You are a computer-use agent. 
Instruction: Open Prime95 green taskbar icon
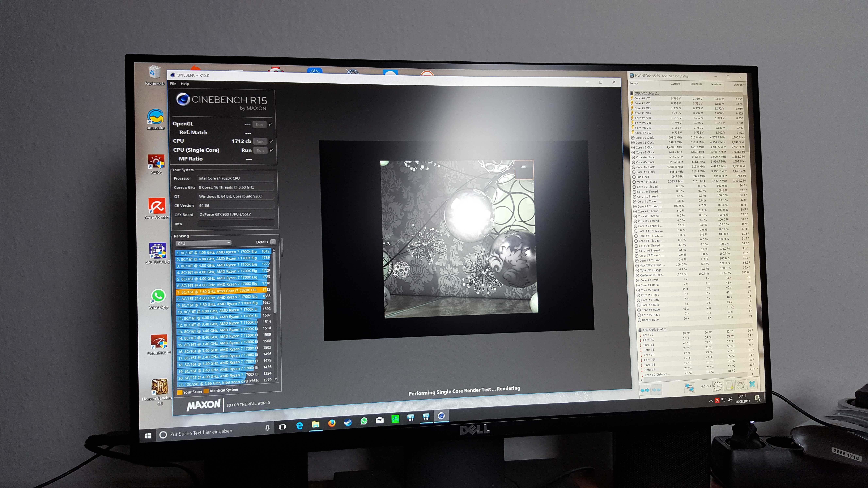[x=395, y=419]
